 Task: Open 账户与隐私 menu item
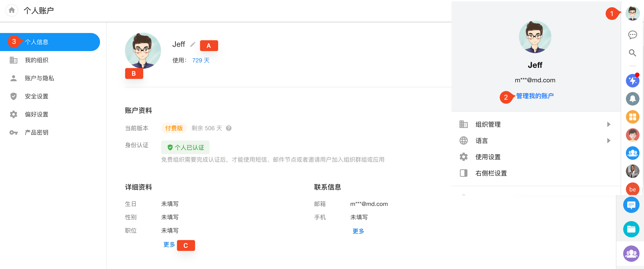coord(50,78)
